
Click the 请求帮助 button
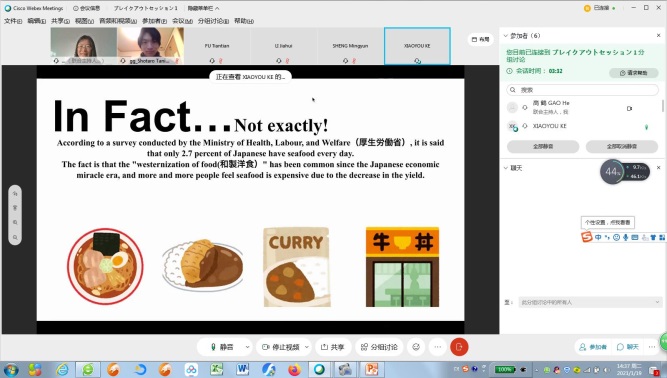pos(634,73)
